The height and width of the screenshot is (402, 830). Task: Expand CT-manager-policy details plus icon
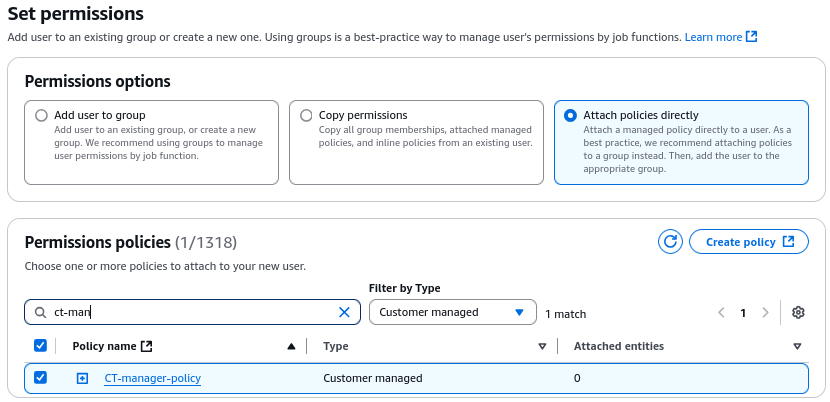pyautogui.click(x=82, y=378)
